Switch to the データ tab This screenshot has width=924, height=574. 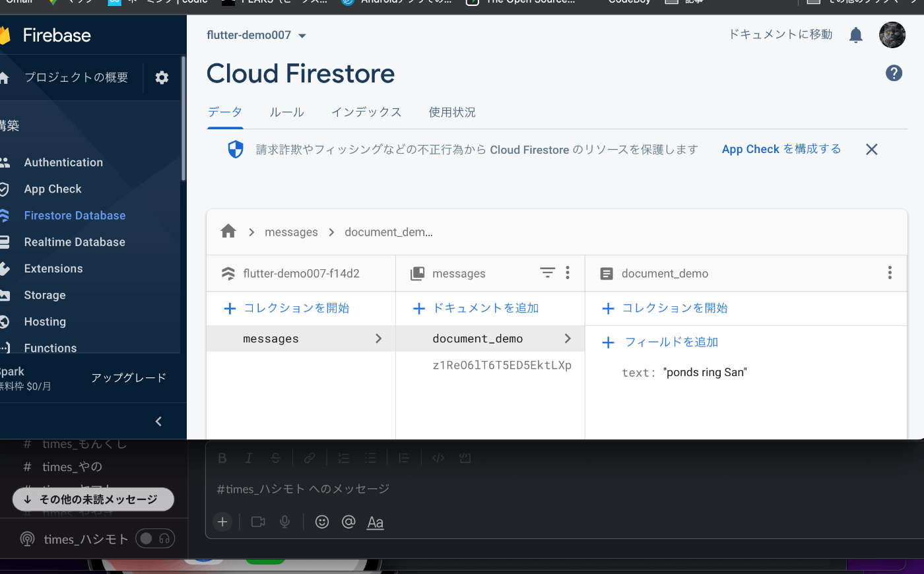pos(225,112)
